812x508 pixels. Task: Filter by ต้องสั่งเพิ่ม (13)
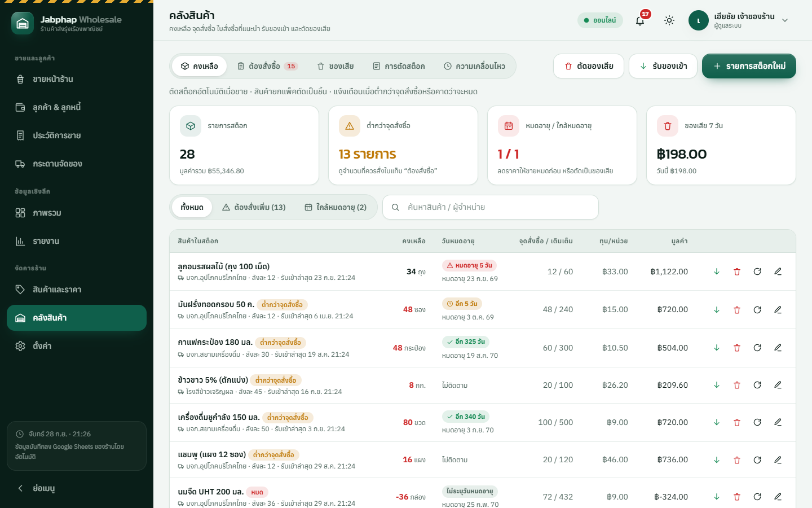(254, 207)
